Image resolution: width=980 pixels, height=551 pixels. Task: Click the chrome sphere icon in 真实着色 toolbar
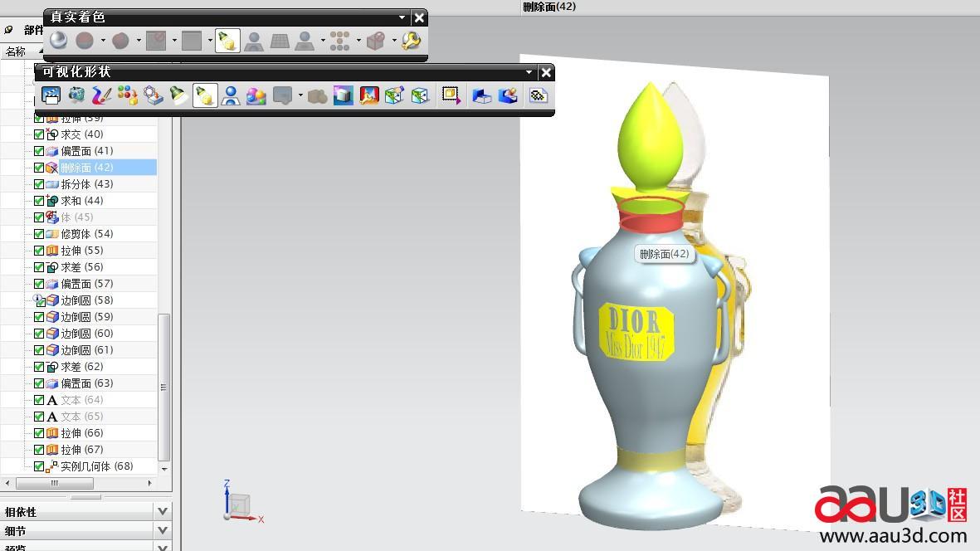(x=58, y=41)
